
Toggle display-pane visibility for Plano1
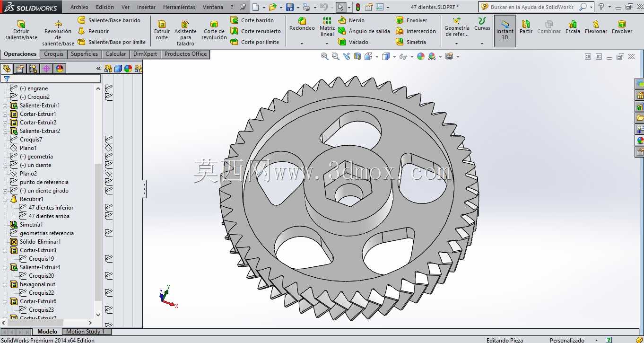pos(109,148)
